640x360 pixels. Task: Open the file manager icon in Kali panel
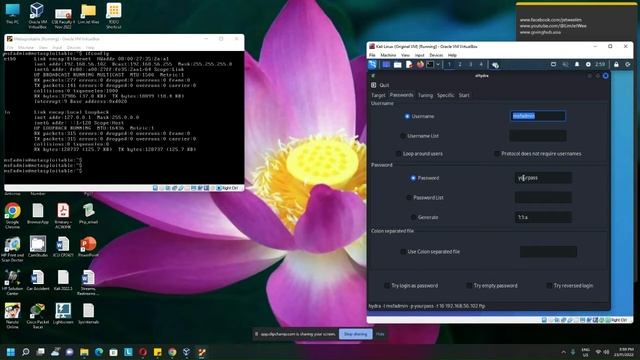click(x=398, y=64)
